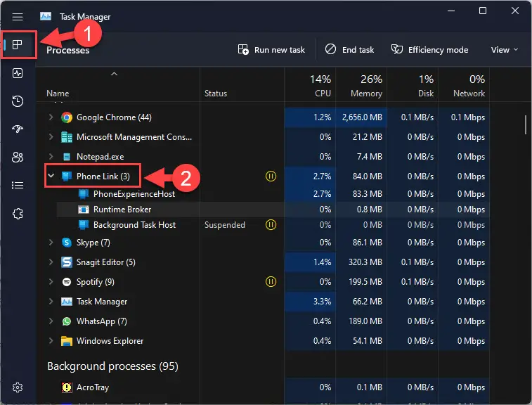Open the Services puzzle icon
This screenshot has height=405, width=532.
[x=18, y=214]
